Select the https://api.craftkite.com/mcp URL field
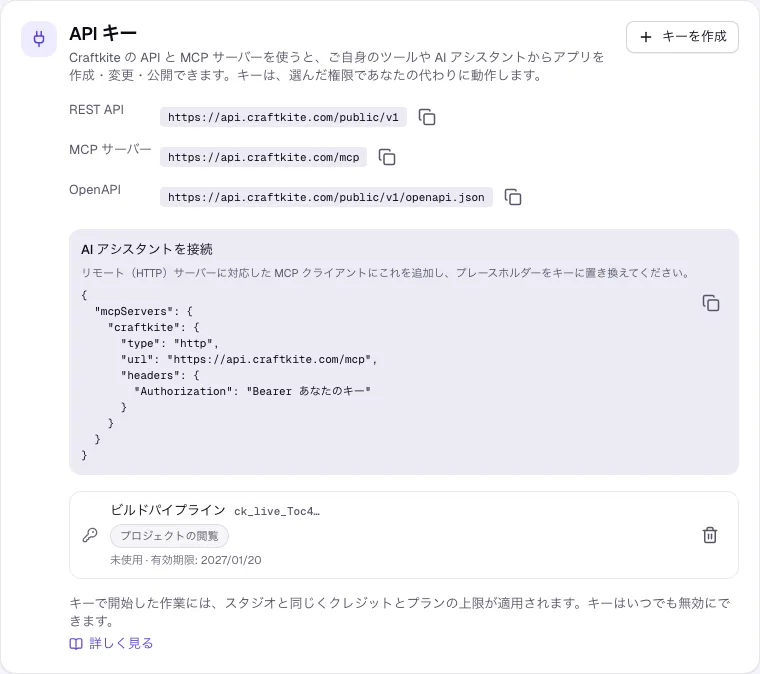This screenshot has width=760, height=674. 263,157
